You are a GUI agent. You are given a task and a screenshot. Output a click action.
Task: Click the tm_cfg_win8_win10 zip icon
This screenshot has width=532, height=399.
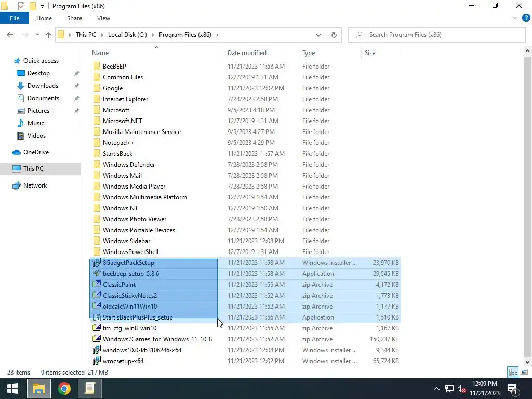pyautogui.click(x=97, y=328)
